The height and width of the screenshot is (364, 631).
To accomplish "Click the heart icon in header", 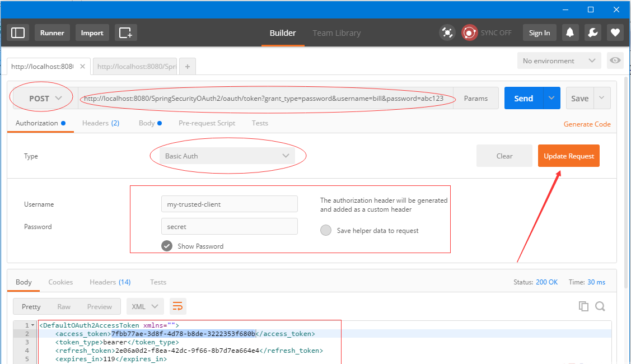I will click(615, 32).
